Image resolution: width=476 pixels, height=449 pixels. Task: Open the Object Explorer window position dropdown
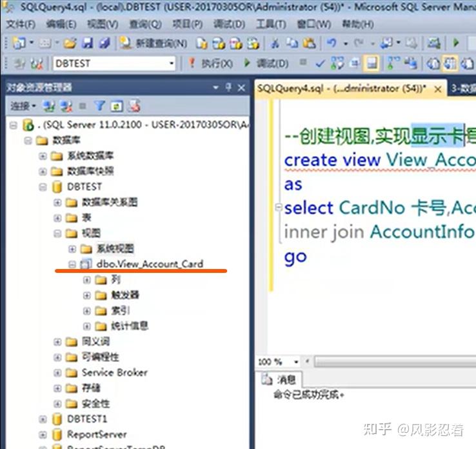(x=216, y=88)
